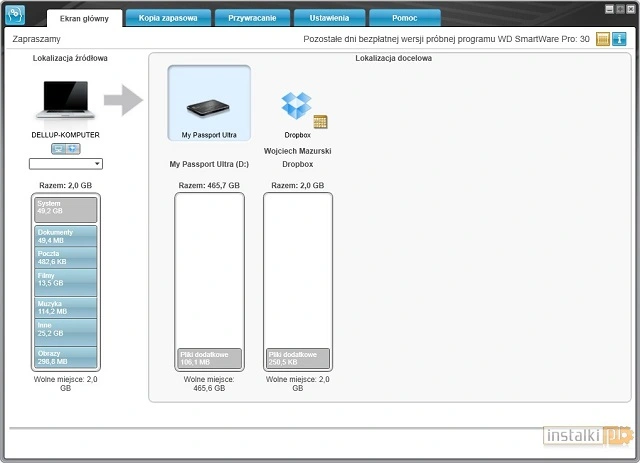This screenshot has height=463, width=640.
Task: Choose My Passport Ultra drive as target
Action: [x=209, y=105]
